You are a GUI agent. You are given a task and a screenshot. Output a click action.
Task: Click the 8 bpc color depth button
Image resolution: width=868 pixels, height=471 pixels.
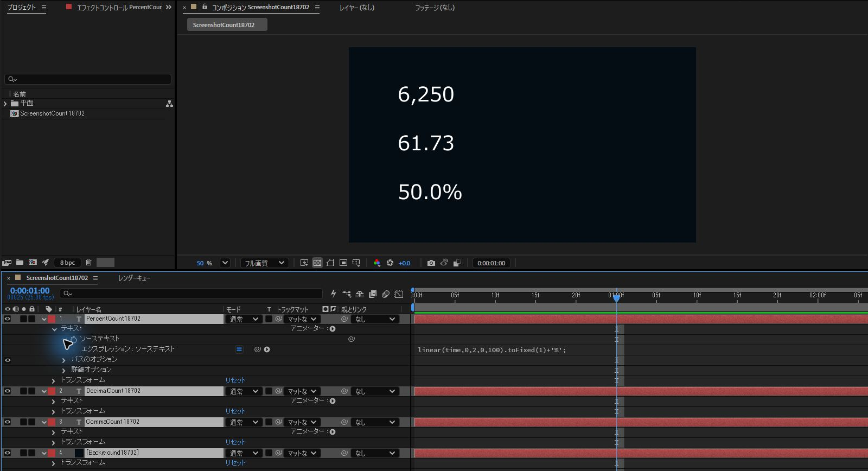coord(67,263)
